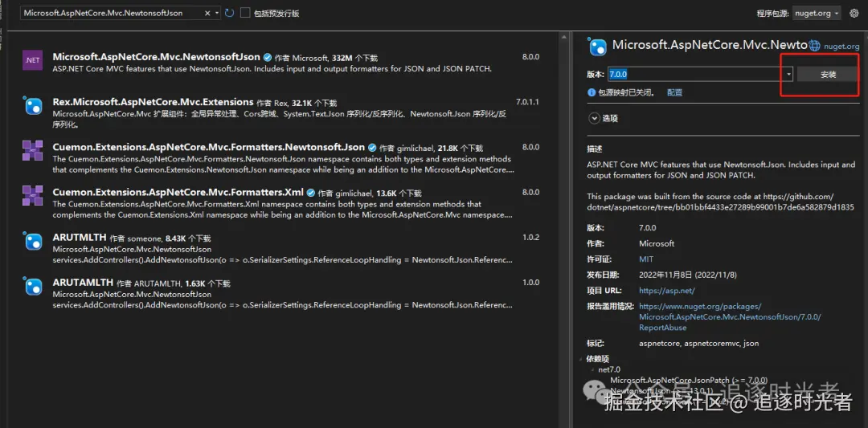Select the Rex.Microsoft.AspNetCore.Mvc.Extensions package icon
The width and height of the screenshot is (868, 428).
33,105
